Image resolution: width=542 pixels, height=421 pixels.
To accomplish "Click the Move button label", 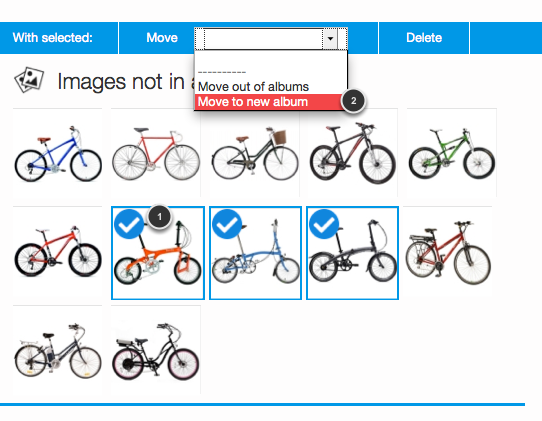I will point(162,38).
